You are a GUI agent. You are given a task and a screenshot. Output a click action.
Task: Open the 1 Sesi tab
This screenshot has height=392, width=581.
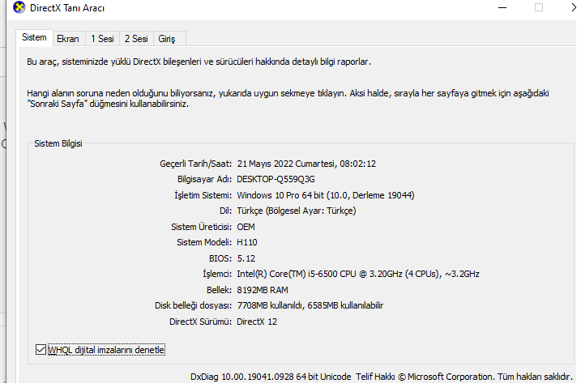coord(102,38)
